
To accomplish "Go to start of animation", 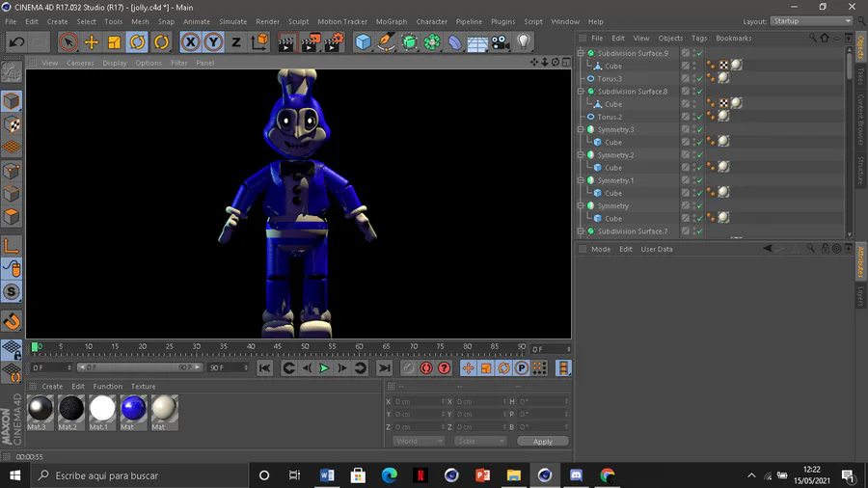I will pos(264,368).
